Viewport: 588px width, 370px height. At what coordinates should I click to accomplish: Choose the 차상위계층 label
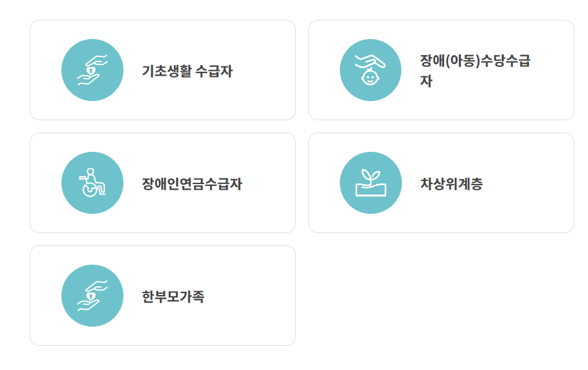pos(452,183)
